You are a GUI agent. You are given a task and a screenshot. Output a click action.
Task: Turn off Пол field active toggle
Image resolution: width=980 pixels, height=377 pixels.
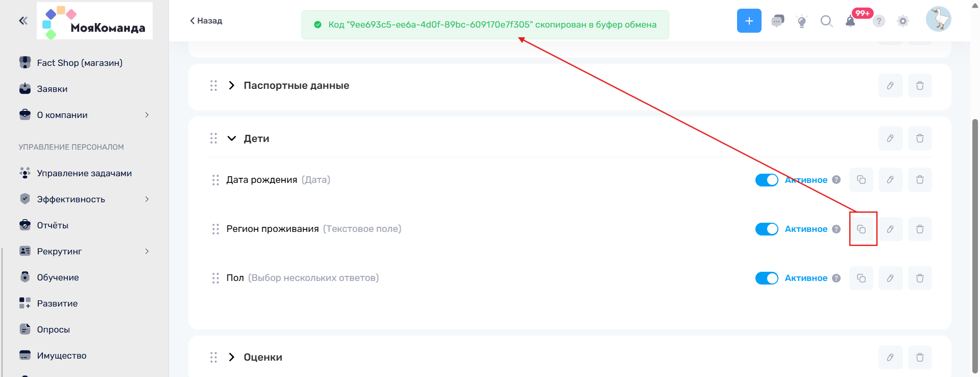pyautogui.click(x=767, y=278)
